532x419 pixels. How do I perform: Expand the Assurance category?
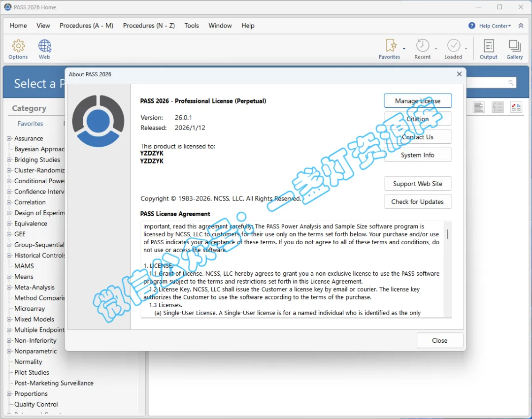click(9, 138)
